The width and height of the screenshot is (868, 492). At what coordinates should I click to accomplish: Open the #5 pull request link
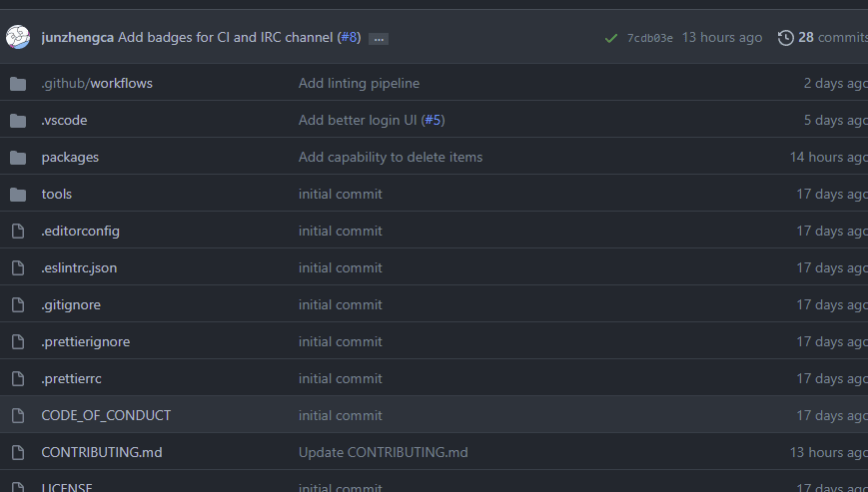pyautogui.click(x=433, y=120)
